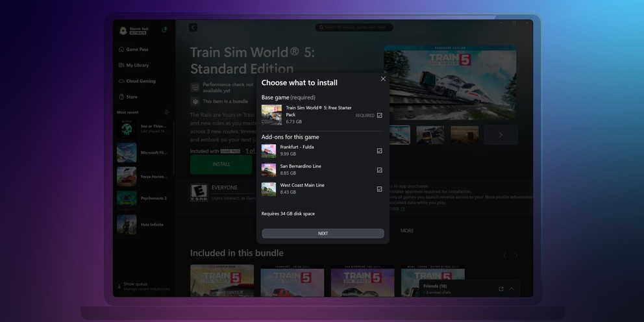Open the Free Starter Pack bundle card
Viewport: 644px width, 322px height.
(222, 280)
